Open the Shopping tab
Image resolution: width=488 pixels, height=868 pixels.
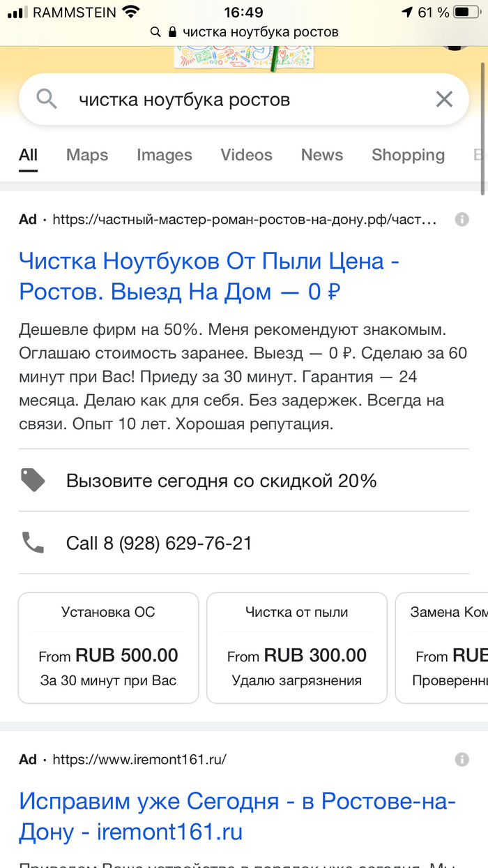pyautogui.click(x=408, y=155)
